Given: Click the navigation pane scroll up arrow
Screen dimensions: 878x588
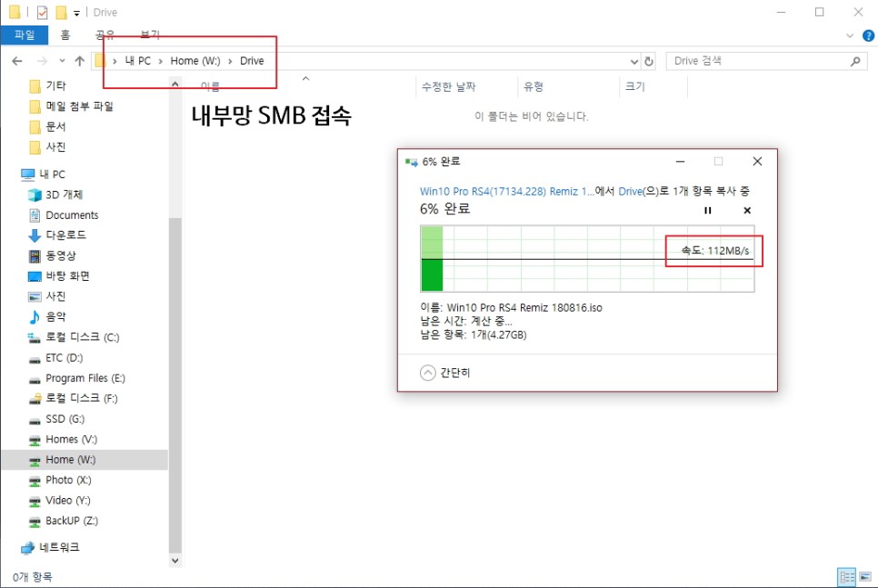Looking at the screenshot, I should [x=175, y=84].
